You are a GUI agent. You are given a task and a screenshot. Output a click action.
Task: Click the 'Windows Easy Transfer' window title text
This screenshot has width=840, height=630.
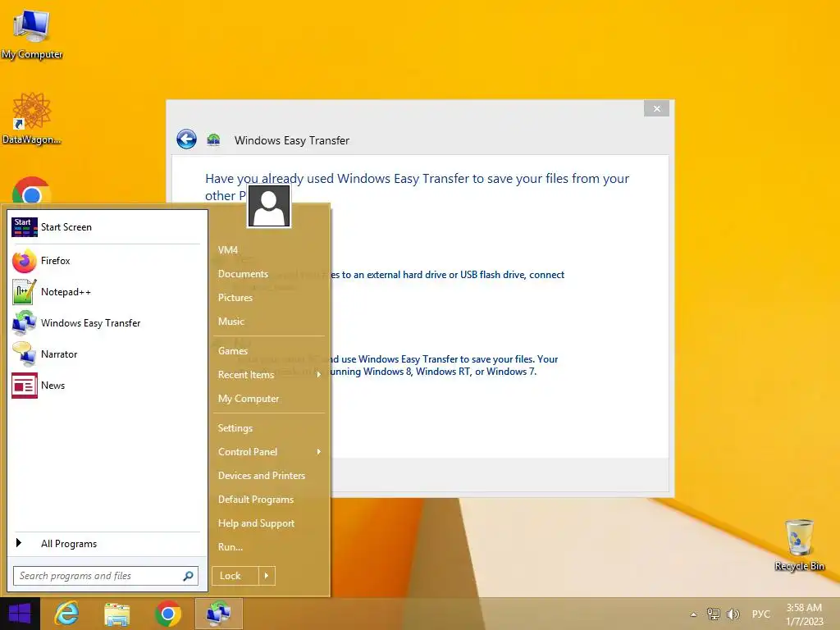292,140
